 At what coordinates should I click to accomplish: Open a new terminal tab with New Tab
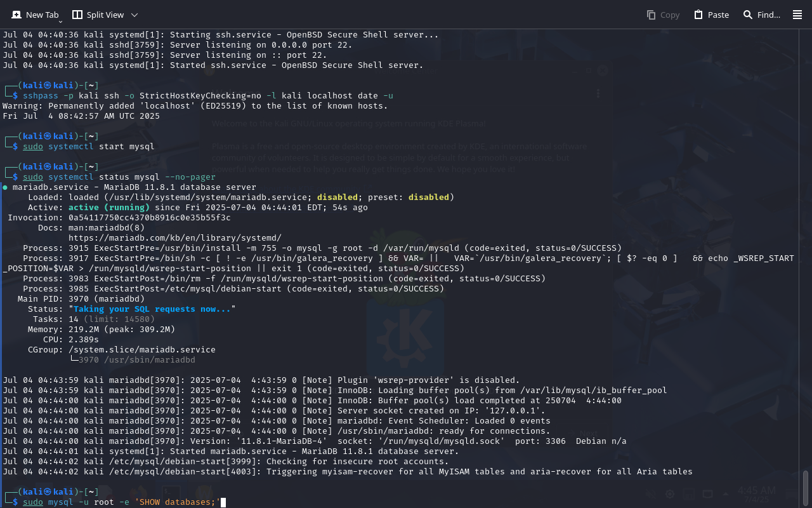click(35, 14)
